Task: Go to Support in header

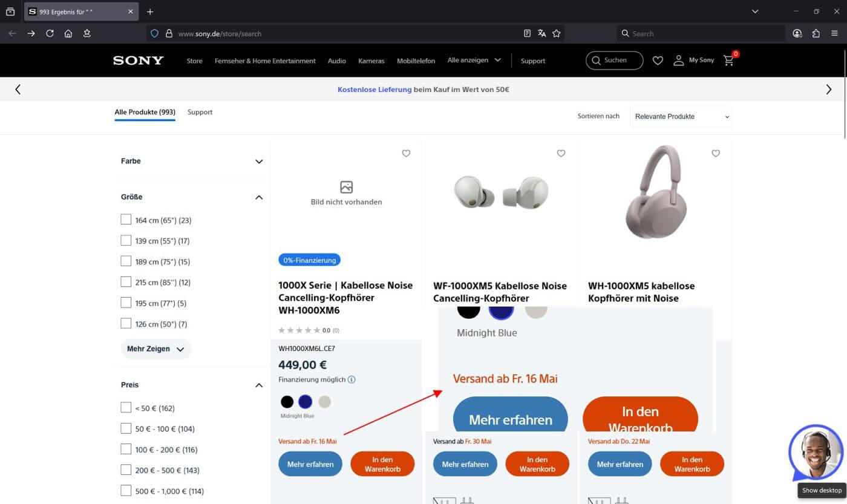Action: coord(533,61)
